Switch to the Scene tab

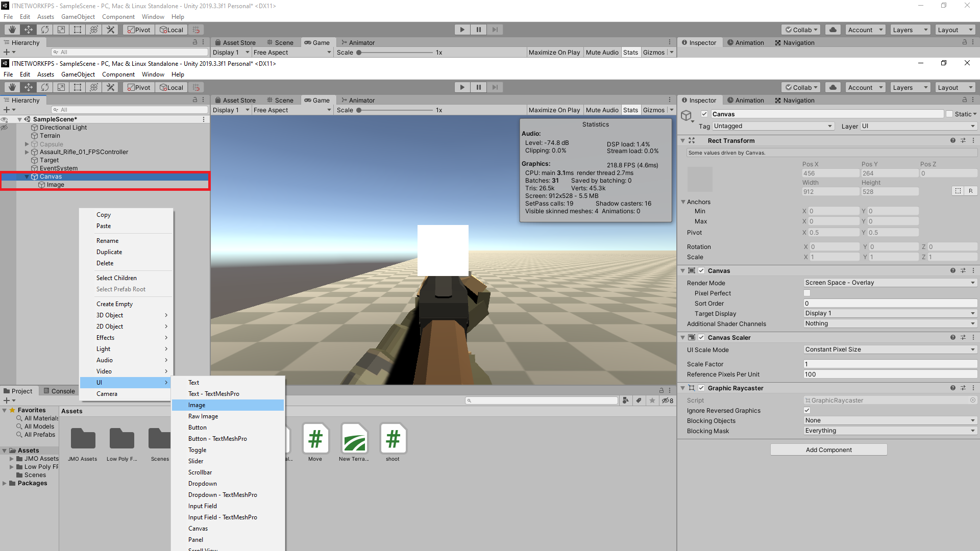(x=284, y=99)
